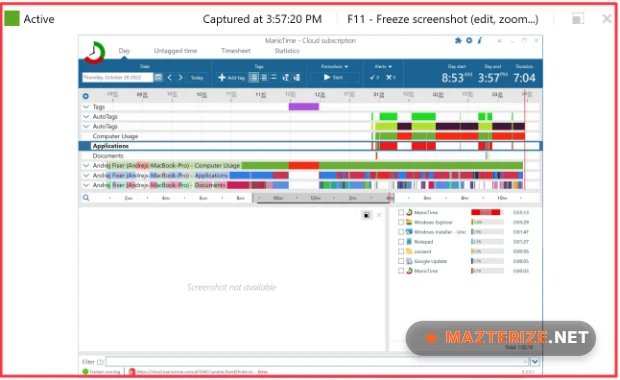Select the third tag list view icon
This screenshot has width=620, height=380.
pos(273,78)
